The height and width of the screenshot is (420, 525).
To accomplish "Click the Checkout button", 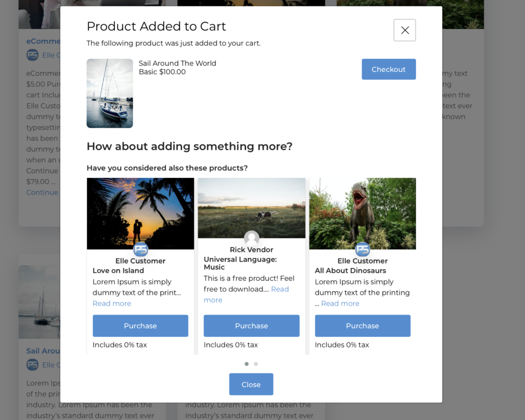I will tap(388, 69).
